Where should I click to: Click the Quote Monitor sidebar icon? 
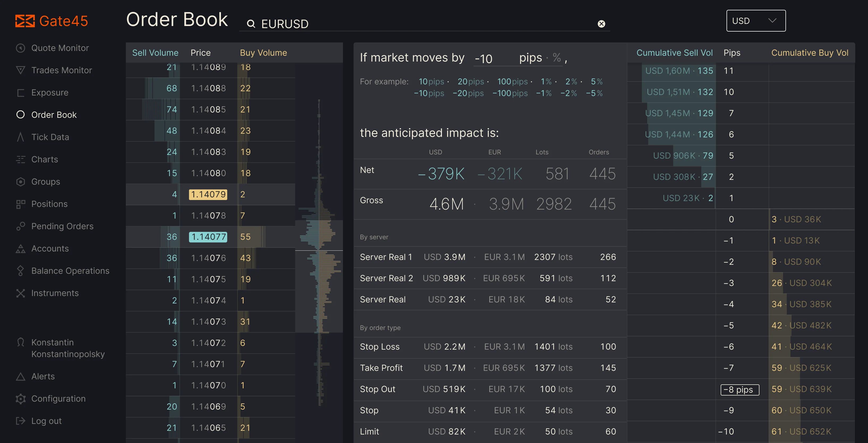click(20, 48)
